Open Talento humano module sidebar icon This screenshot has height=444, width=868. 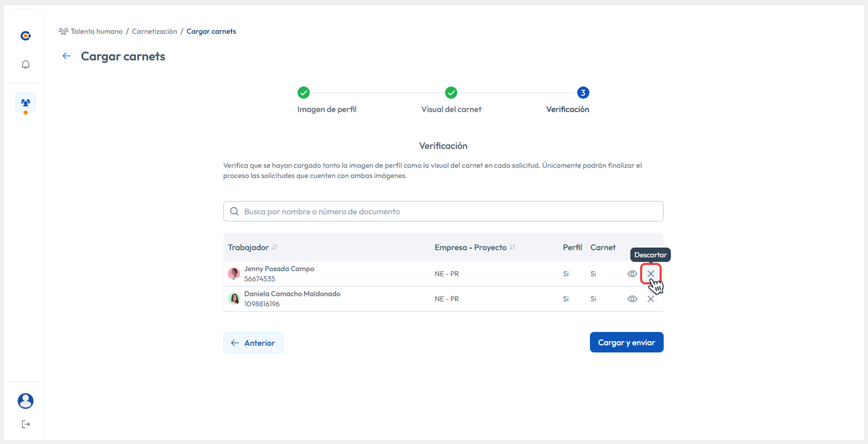26,102
